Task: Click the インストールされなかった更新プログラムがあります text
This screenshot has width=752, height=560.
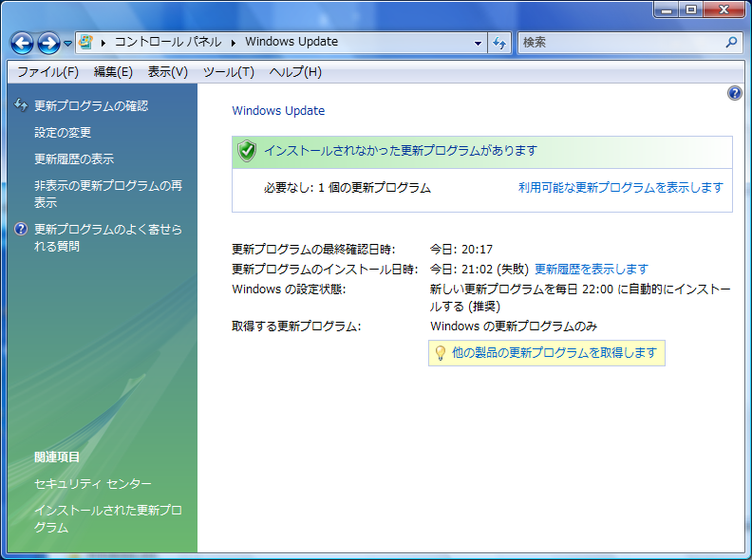Action: pos(401,151)
